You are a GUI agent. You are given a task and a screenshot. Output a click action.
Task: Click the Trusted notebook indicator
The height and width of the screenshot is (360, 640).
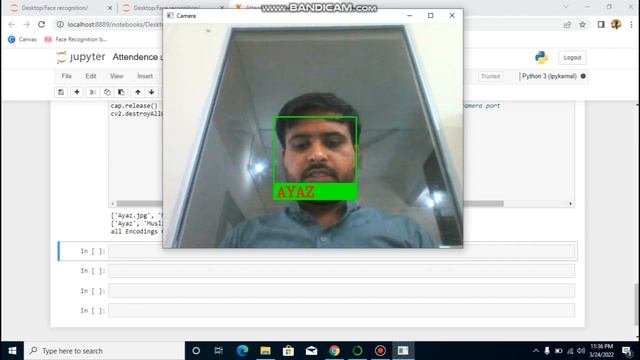click(x=490, y=76)
